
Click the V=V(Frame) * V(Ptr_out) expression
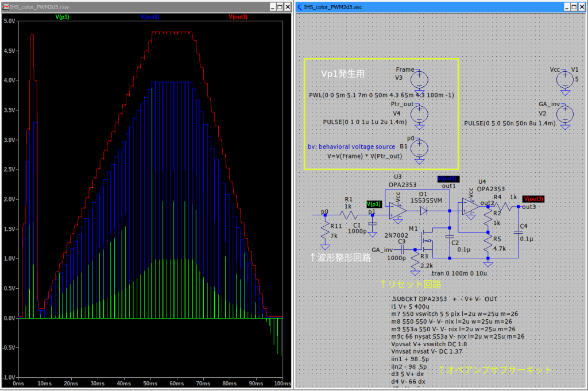tap(365, 156)
